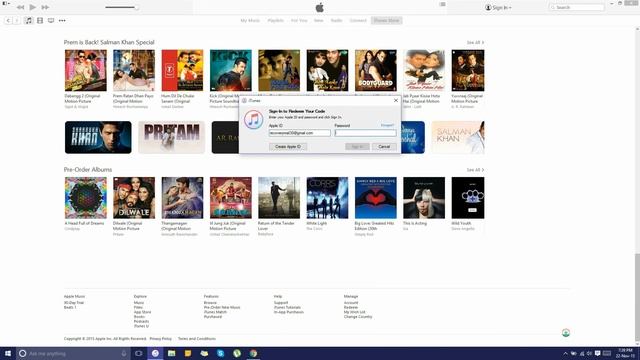Open See All for Pre-Order Albums

[475, 170]
